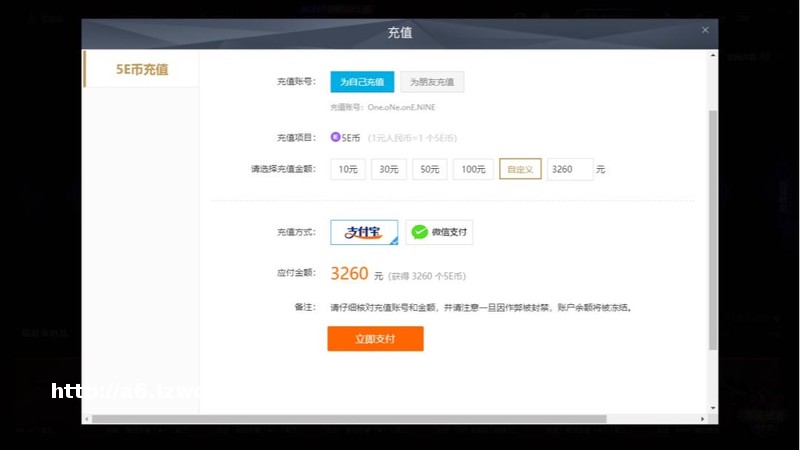This screenshot has height=450, width=800.
Task: Pick the 100元 recharge amount
Action: coord(473,169)
